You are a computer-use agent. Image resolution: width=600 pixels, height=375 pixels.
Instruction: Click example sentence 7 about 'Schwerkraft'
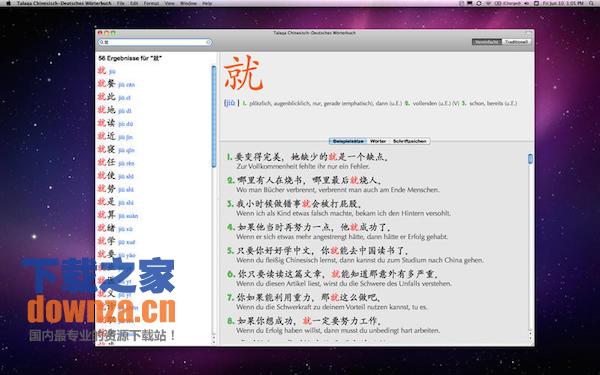click(x=327, y=302)
